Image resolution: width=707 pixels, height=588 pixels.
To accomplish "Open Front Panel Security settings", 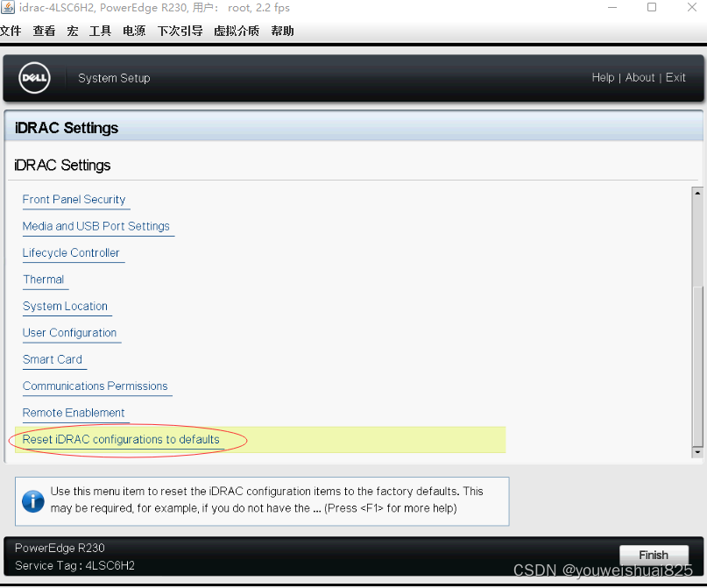I will tap(74, 199).
